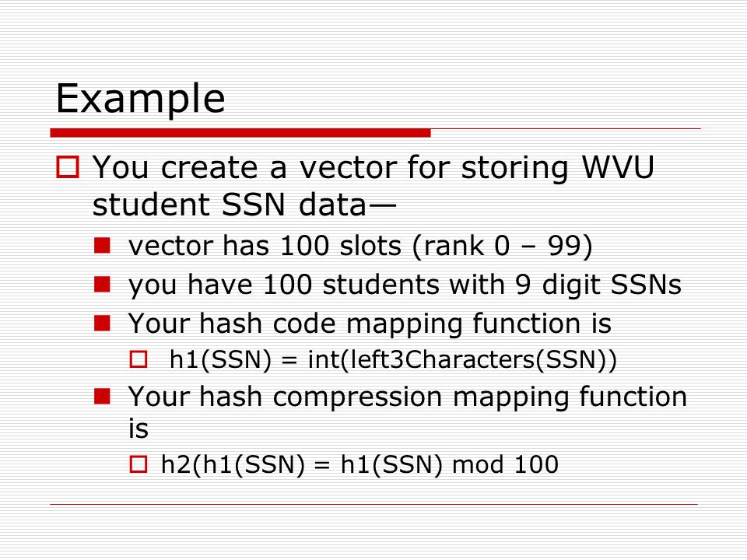Click the 'Example' slide title
This screenshot has height=560, width=747.
[x=140, y=99]
